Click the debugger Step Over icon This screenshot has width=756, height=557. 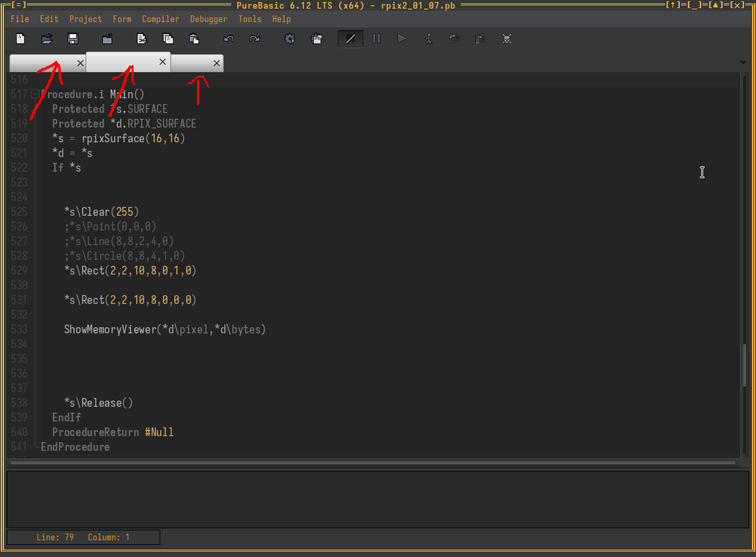(x=454, y=39)
